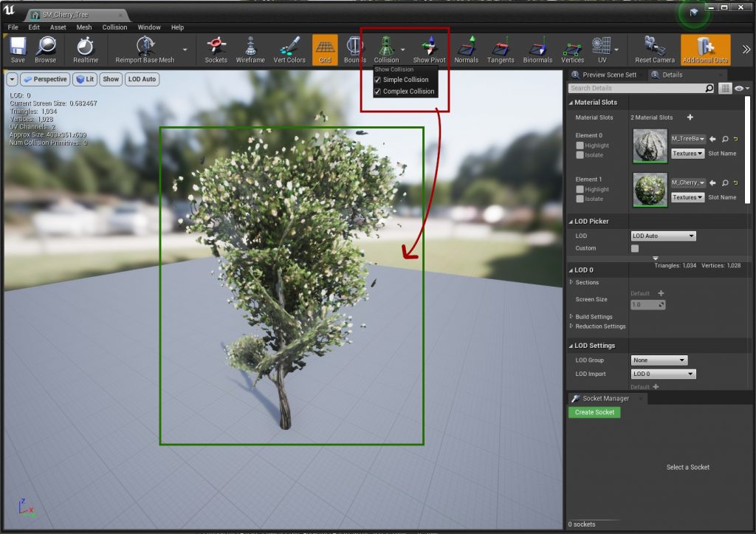Open the LOD Auto dropdown in LOD Picker
The height and width of the screenshot is (534, 756).
[663, 236]
